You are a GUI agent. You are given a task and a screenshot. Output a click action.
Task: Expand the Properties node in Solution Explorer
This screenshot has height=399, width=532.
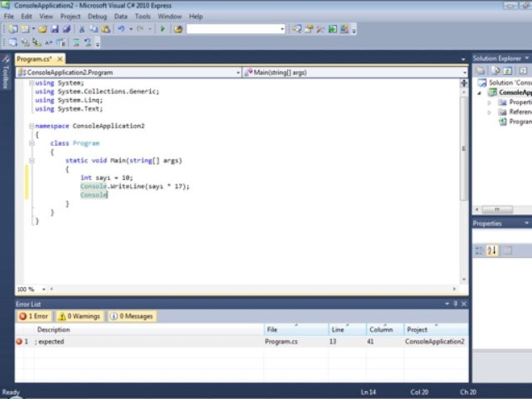[489, 103]
